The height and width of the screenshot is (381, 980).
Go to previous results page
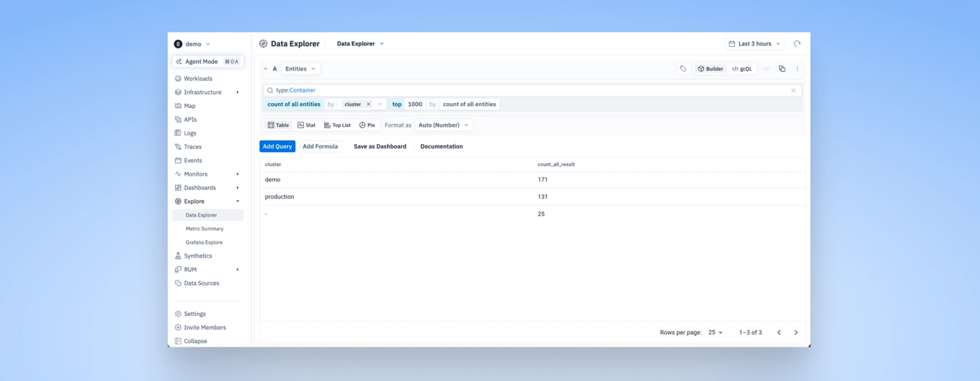point(779,333)
